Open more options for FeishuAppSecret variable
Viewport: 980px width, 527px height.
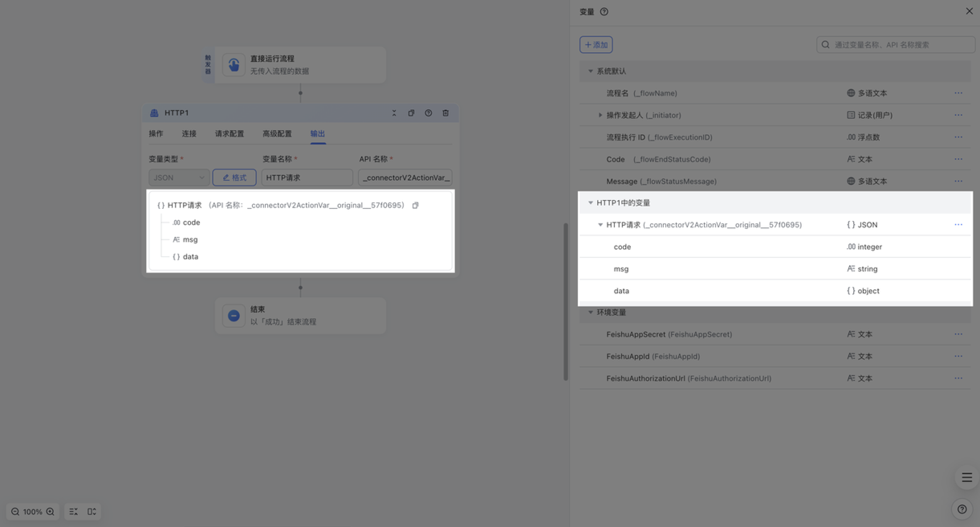pos(958,334)
